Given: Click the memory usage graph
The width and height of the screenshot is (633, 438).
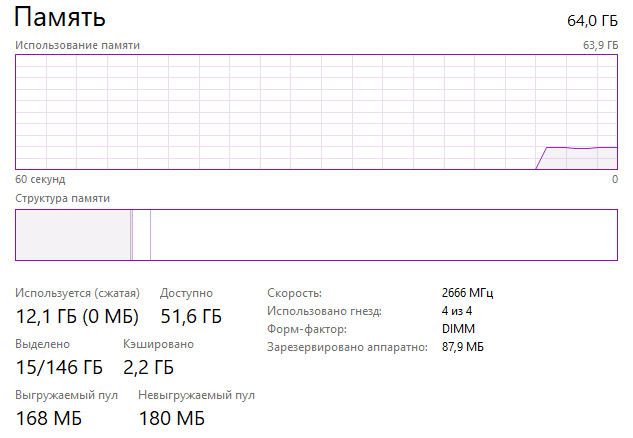Looking at the screenshot, I should pyautogui.click(x=316, y=112).
